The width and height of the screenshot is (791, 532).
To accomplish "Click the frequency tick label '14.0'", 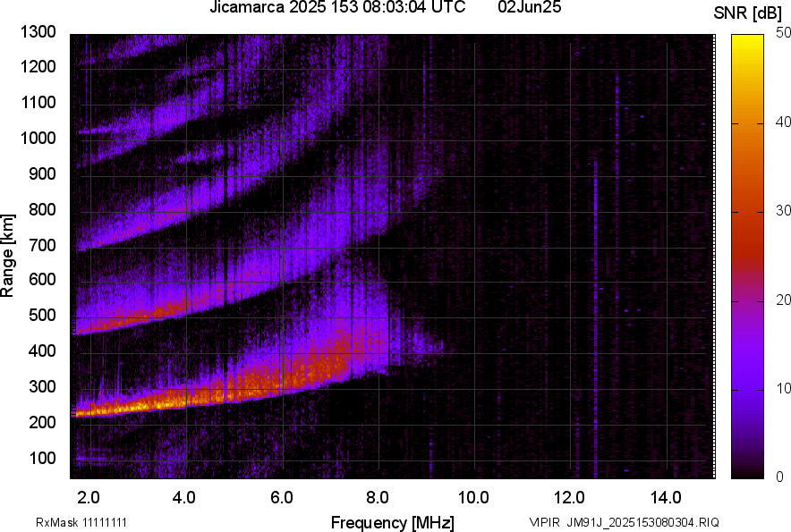I will coord(666,498).
